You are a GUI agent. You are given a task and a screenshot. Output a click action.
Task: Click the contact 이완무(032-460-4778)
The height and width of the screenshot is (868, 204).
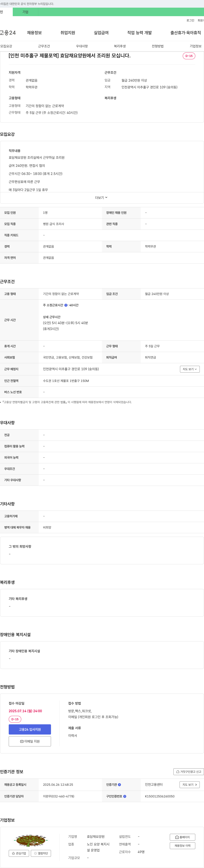point(59,797)
